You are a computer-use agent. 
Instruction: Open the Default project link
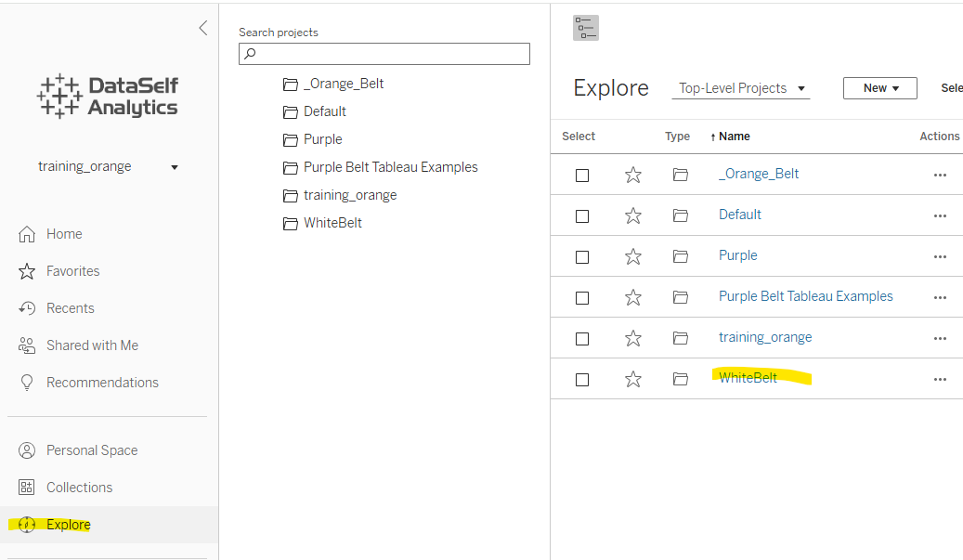tap(740, 215)
